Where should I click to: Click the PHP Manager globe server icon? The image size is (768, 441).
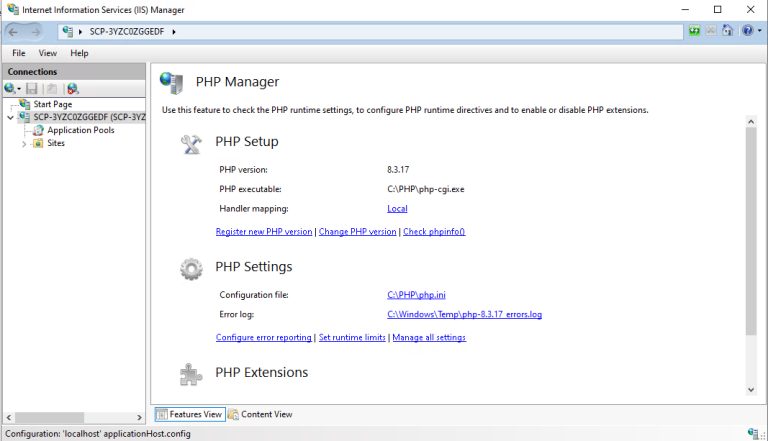[x=171, y=82]
